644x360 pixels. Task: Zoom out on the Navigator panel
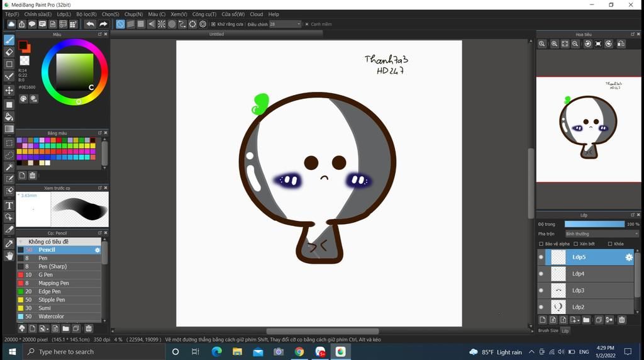coord(575,43)
